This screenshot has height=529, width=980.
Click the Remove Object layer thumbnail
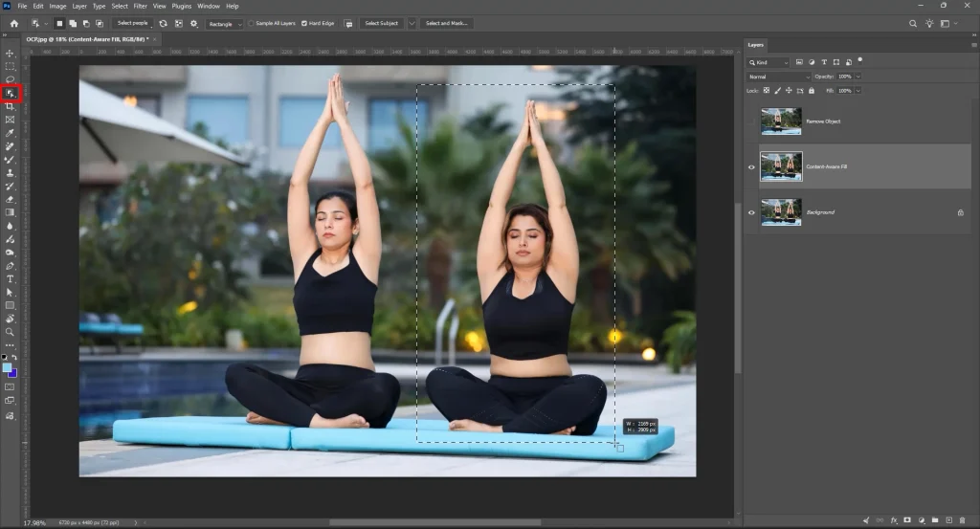tap(781, 121)
